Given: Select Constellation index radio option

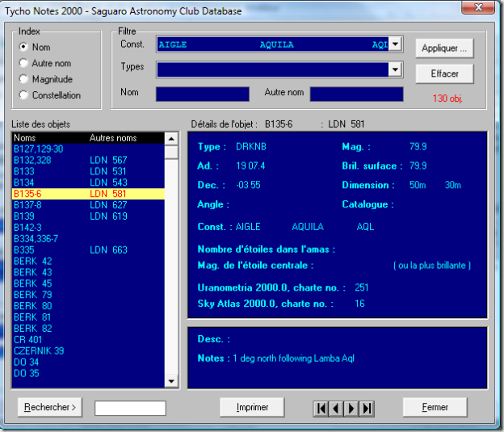Looking at the screenshot, I should 24,95.
